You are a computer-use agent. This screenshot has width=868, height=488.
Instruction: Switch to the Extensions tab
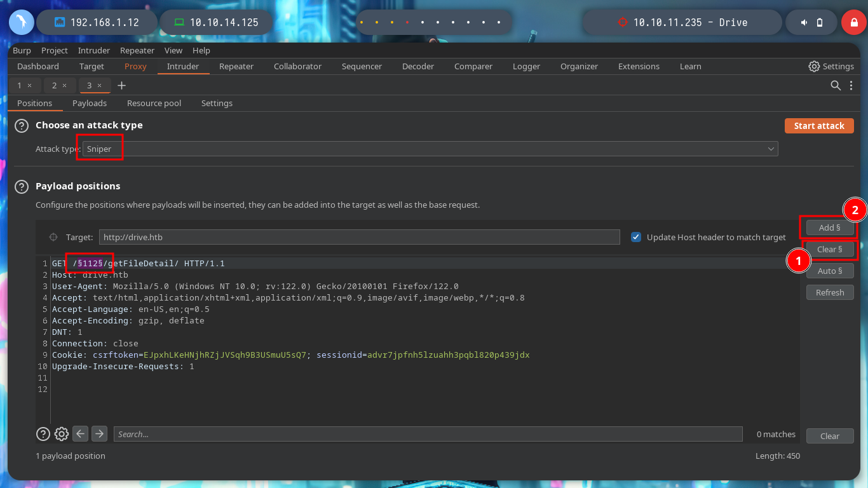click(639, 66)
